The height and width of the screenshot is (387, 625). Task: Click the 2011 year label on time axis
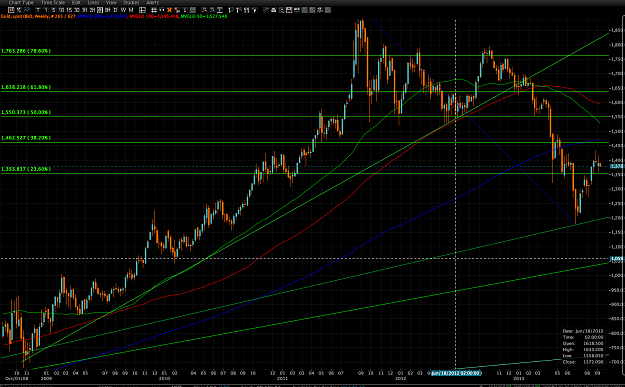pos(282,378)
